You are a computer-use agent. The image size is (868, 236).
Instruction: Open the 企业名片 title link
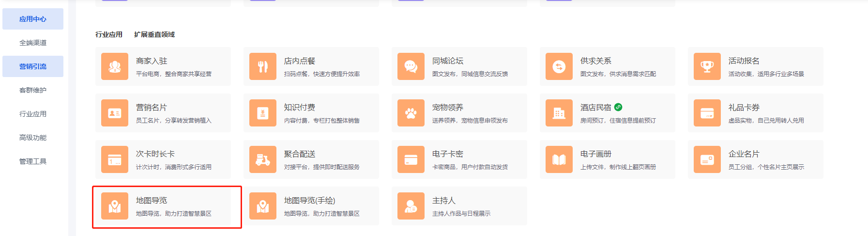point(744,154)
